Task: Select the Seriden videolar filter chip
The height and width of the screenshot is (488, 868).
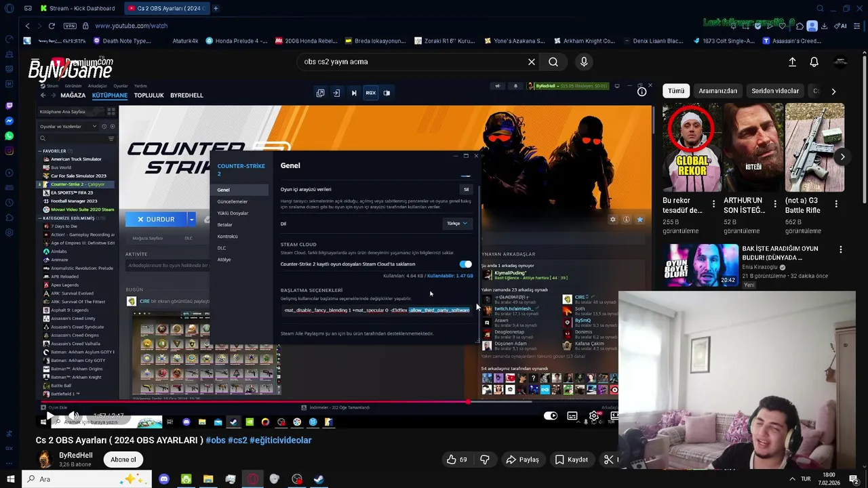Action: click(775, 91)
